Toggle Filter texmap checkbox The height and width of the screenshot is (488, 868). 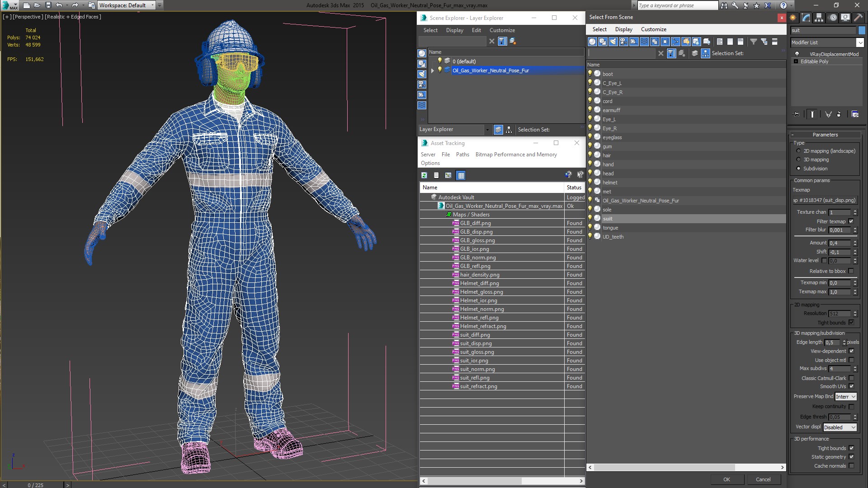point(851,221)
